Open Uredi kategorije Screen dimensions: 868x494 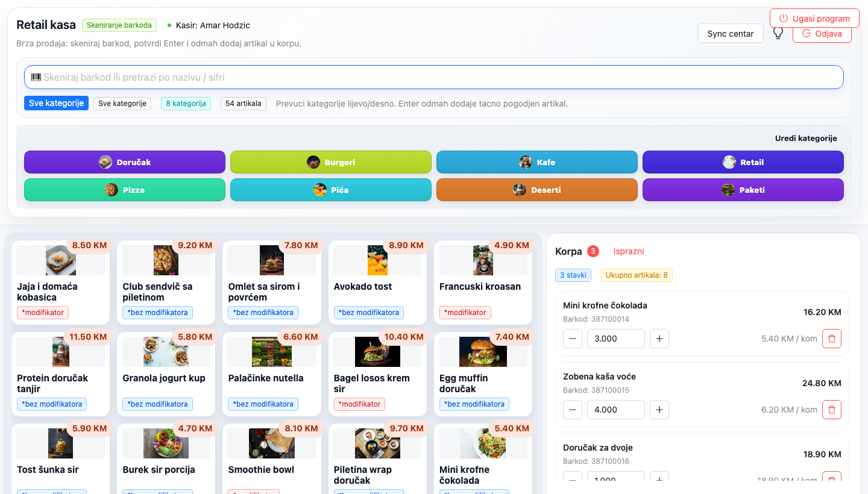(x=806, y=139)
